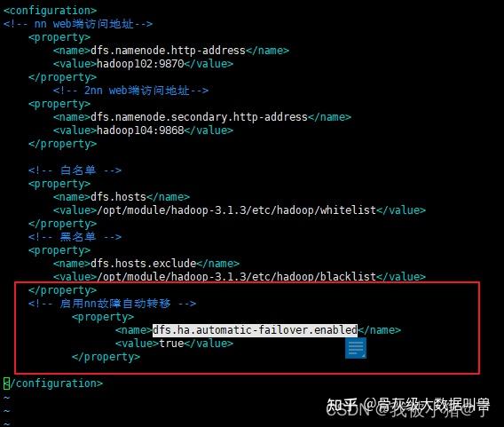Click the dfs.hosts property name
Image resolution: width=504 pixels, height=427 pixels.
[x=118, y=197]
